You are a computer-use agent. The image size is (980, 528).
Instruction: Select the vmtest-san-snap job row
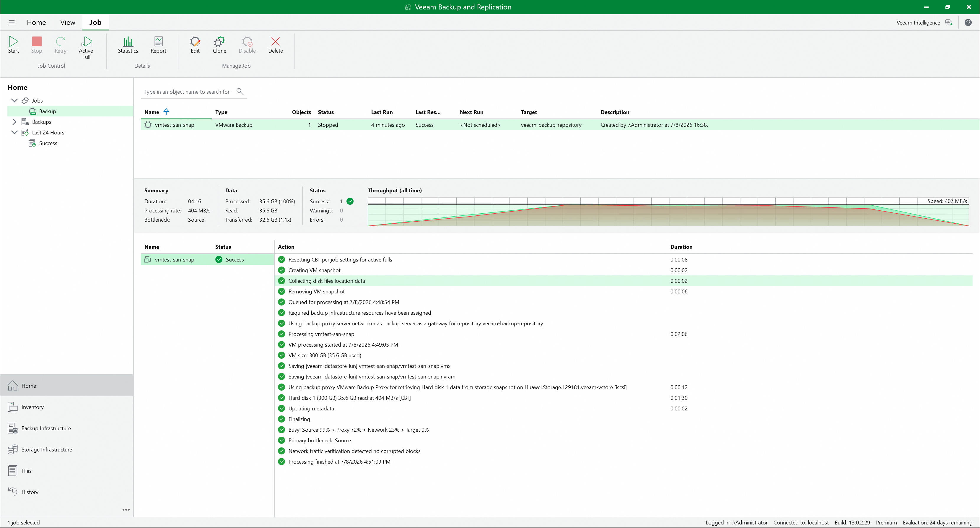[560, 125]
